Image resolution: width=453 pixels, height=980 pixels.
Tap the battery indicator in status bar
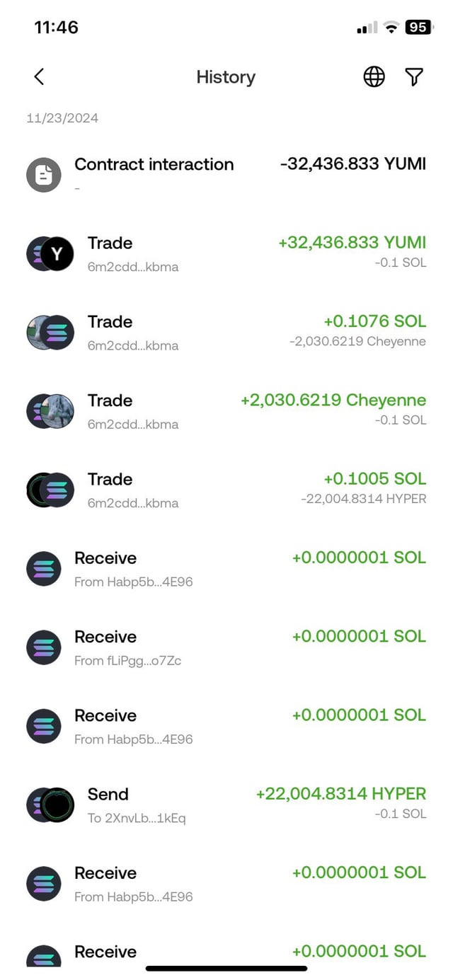(x=418, y=28)
